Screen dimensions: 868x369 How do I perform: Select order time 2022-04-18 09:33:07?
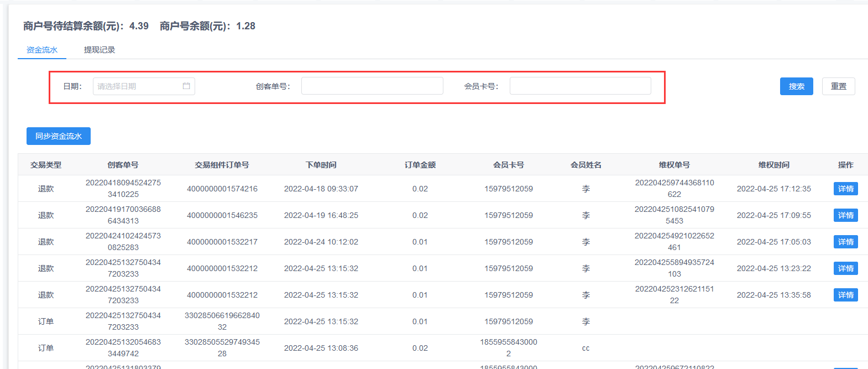pyautogui.click(x=321, y=189)
